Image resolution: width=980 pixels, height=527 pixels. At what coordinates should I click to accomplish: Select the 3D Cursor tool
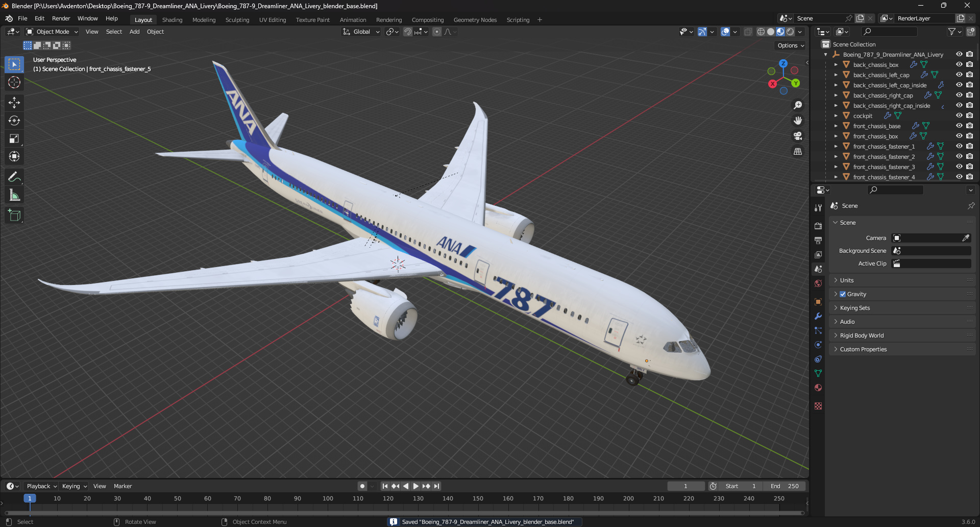tap(14, 82)
